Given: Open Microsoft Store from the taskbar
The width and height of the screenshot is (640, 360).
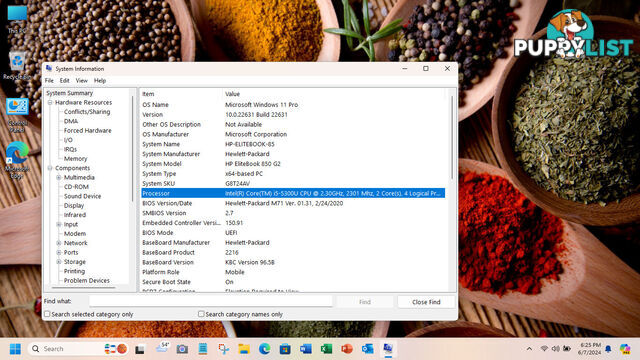Looking at the screenshot, I should [x=285, y=349].
